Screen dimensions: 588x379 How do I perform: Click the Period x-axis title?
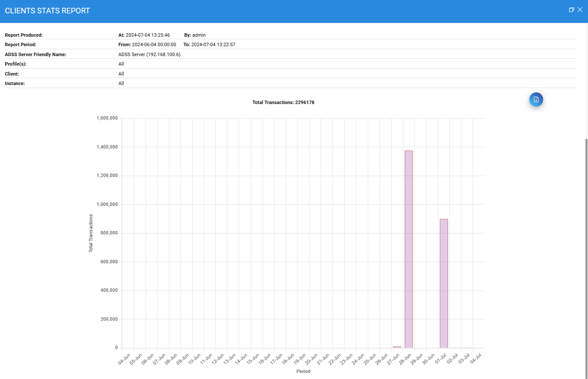[x=303, y=371]
